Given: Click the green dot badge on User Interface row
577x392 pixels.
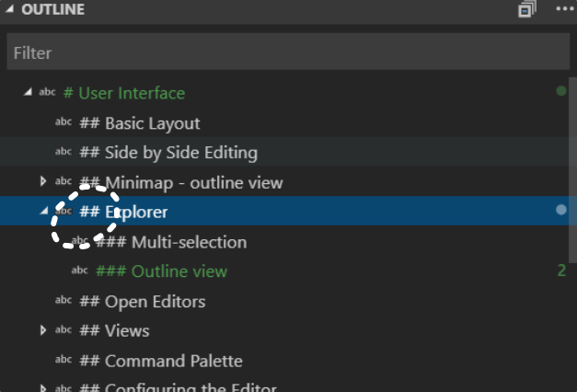Looking at the screenshot, I should click(x=561, y=91).
